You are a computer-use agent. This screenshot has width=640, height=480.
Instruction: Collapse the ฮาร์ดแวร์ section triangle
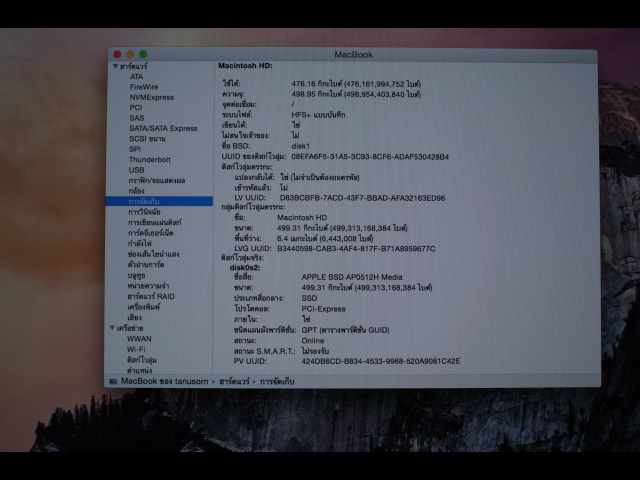click(x=116, y=66)
